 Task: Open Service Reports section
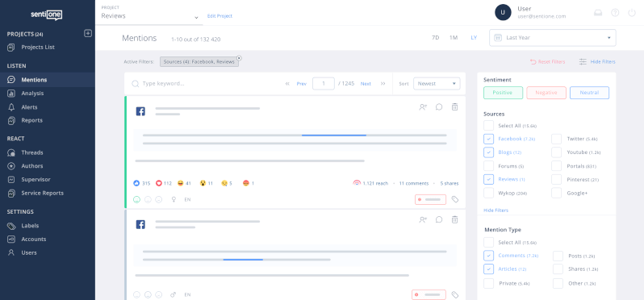[36, 193]
